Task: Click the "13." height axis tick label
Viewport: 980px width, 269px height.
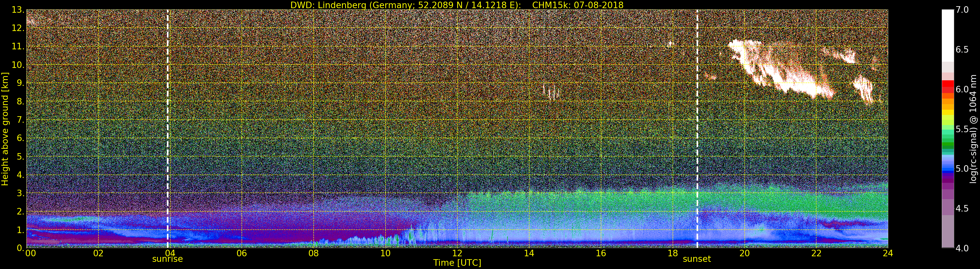Action: tap(18, 10)
